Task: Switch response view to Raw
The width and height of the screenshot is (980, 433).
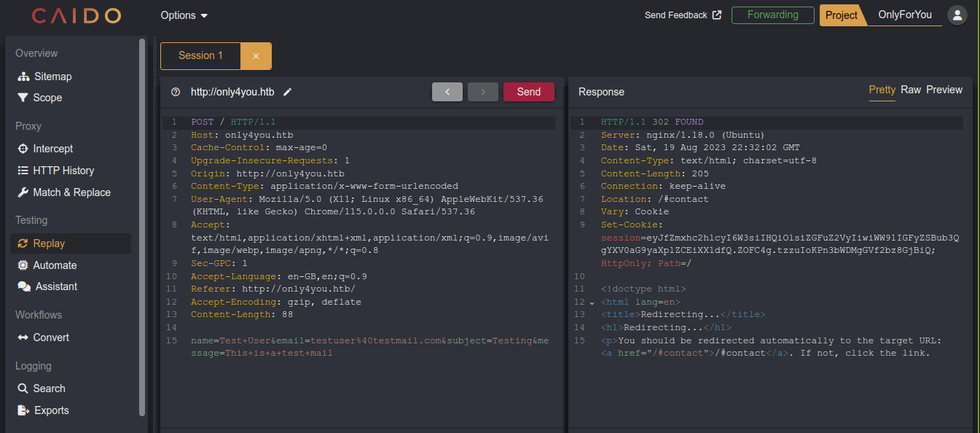Action: pos(911,90)
